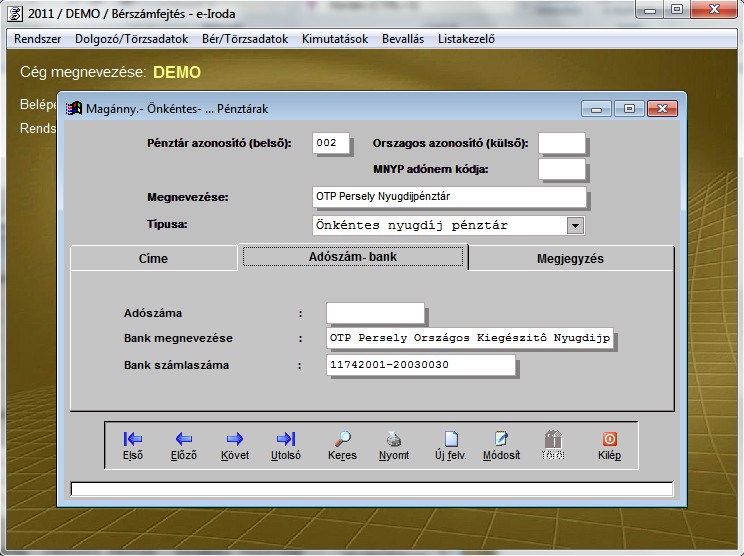
Task: Focus the Megnevezése text field
Action: 449,196
